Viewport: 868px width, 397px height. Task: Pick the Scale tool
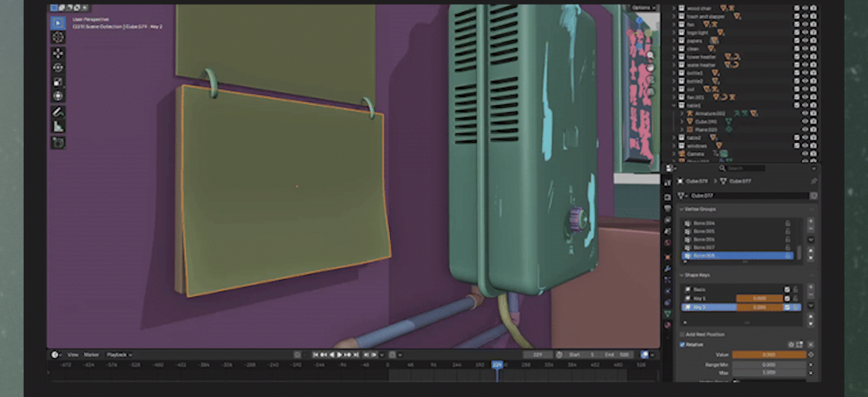point(58,82)
